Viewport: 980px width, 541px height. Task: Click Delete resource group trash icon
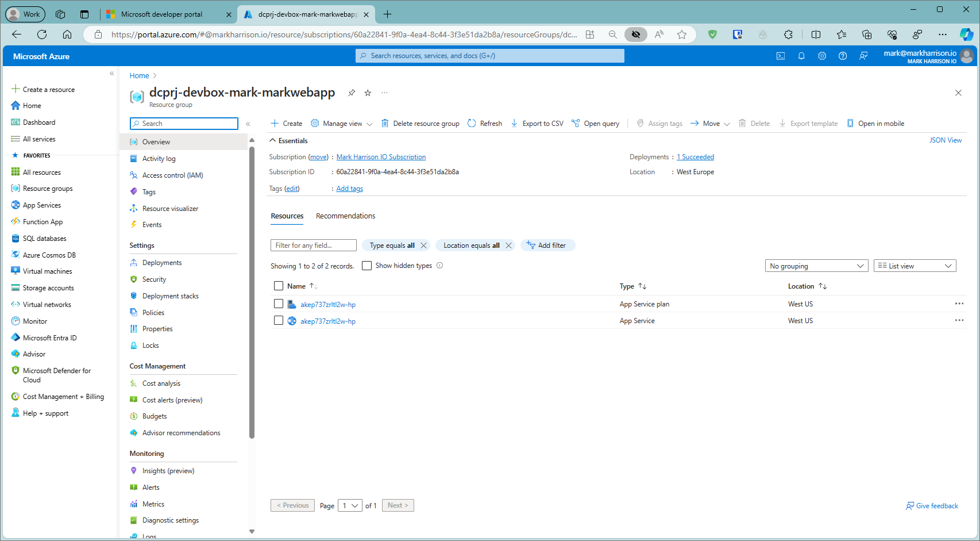385,123
